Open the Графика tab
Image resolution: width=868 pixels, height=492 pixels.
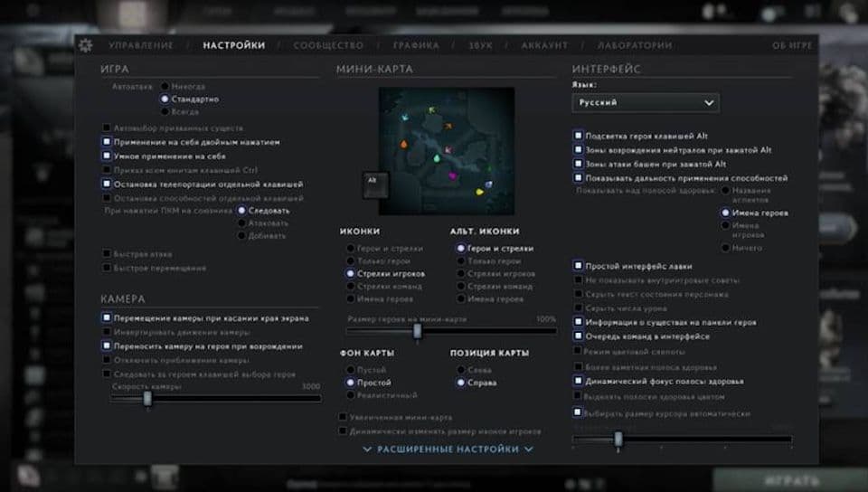click(416, 45)
